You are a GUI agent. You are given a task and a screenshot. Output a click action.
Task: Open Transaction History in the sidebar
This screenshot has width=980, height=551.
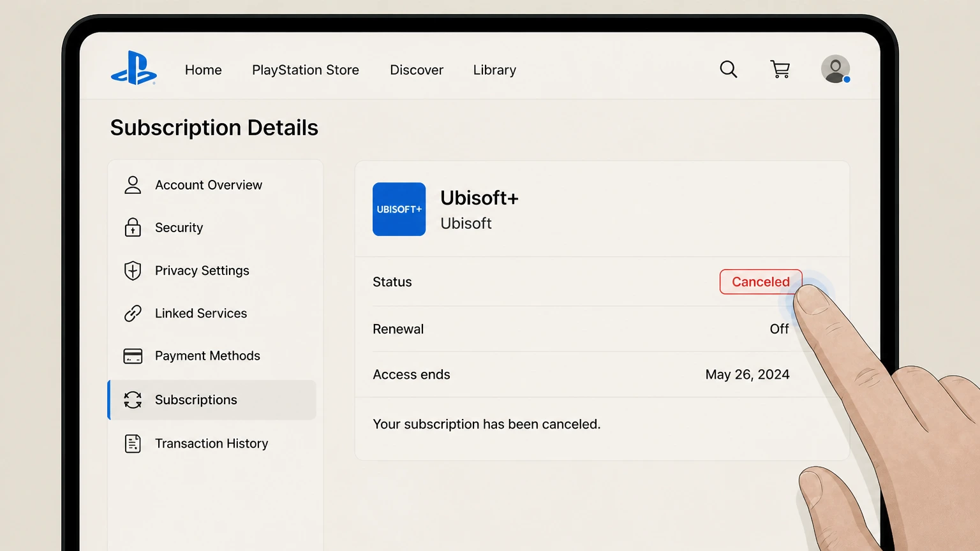coord(212,443)
